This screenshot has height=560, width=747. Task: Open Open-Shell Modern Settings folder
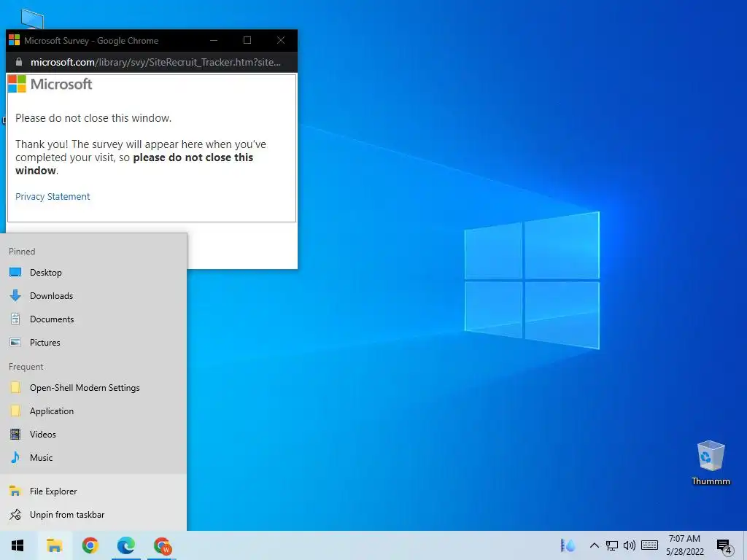click(93, 388)
